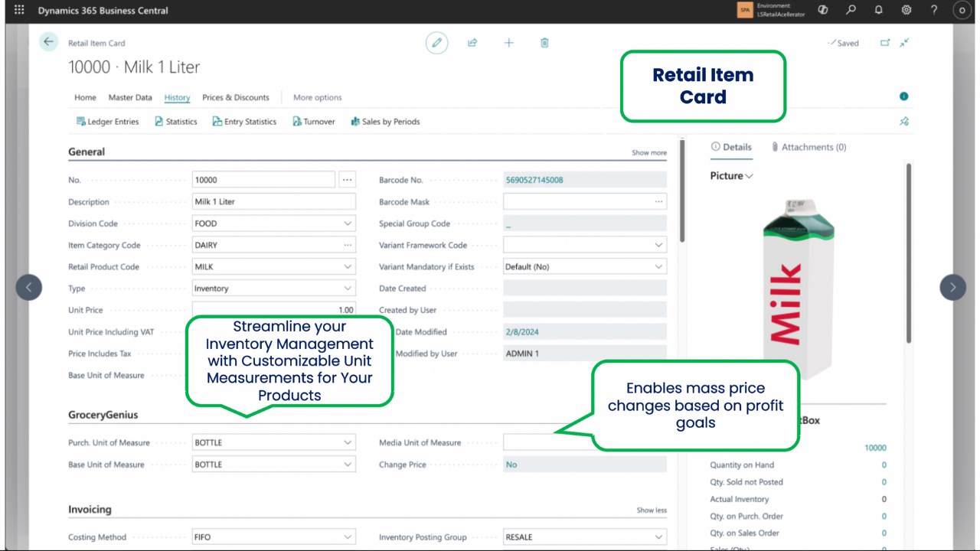Image resolution: width=980 pixels, height=551 pixels.
Task: Open Entry Statistics action
Action: tap(244, 122)
